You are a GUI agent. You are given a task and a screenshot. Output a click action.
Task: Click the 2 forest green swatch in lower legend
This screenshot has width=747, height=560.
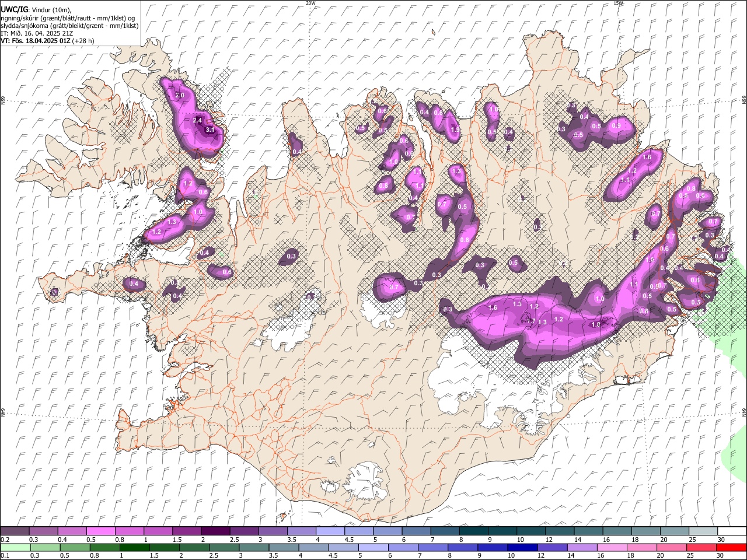pos(195,548)
